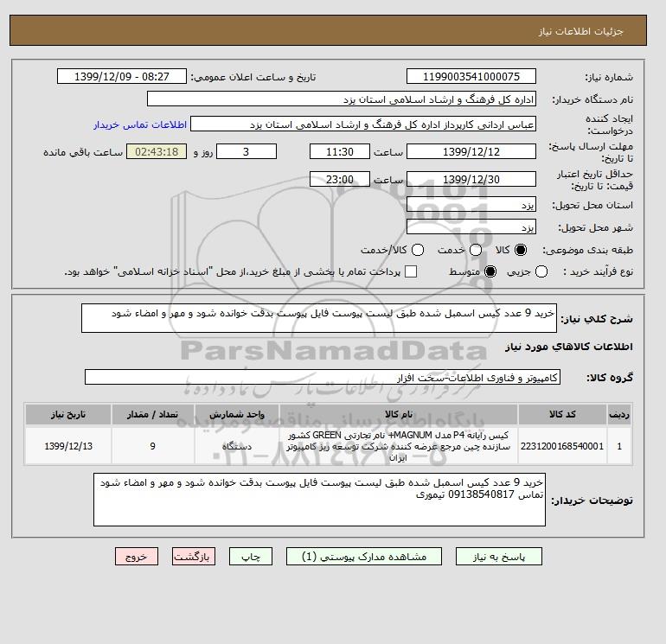Click the response deadline date 1399/12/12
This screenshot has width=666, height=644.
coord(471,151)
